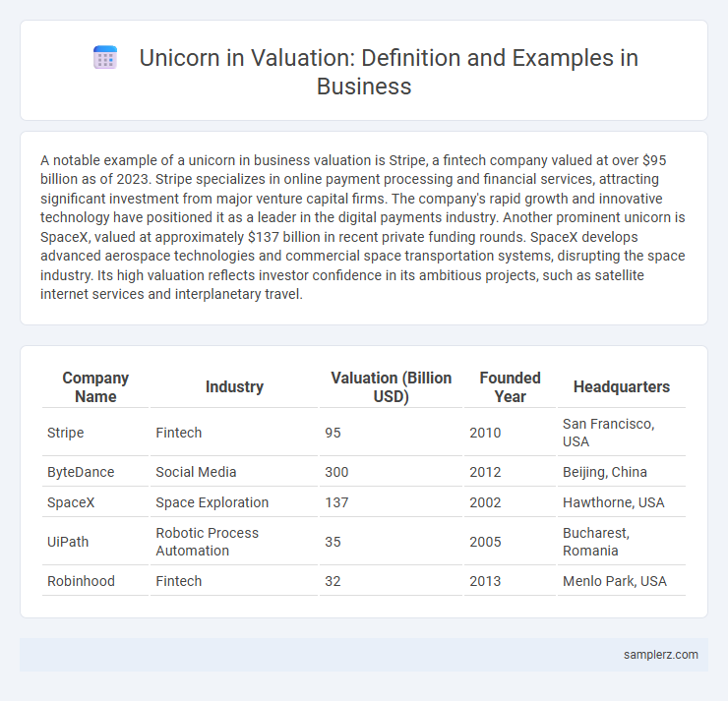
Task: Click the San Francisco, USA headquarters cell
Action: (x=621, y=433)
